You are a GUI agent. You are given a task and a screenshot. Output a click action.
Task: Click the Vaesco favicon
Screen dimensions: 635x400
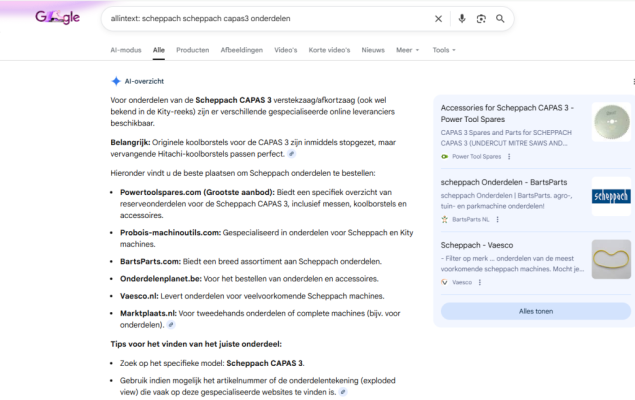pyautogui.click(x=445, y=282)
